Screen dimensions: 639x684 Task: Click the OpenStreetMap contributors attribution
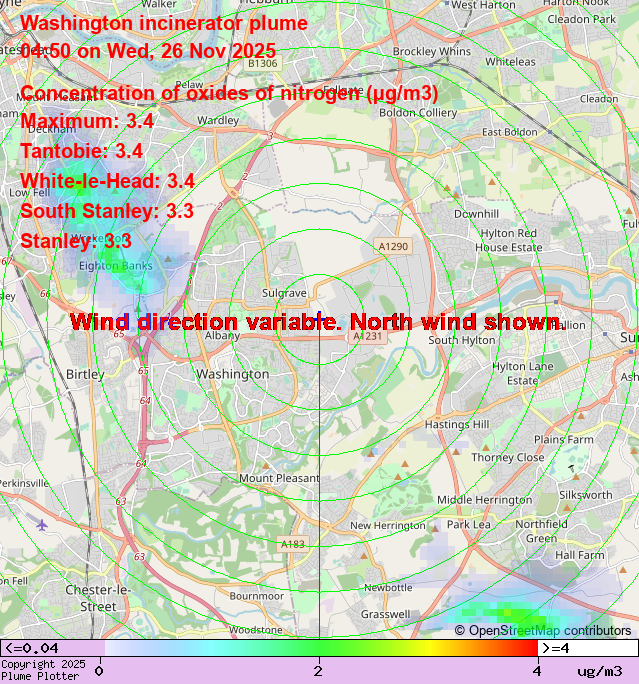pos(543,630)
